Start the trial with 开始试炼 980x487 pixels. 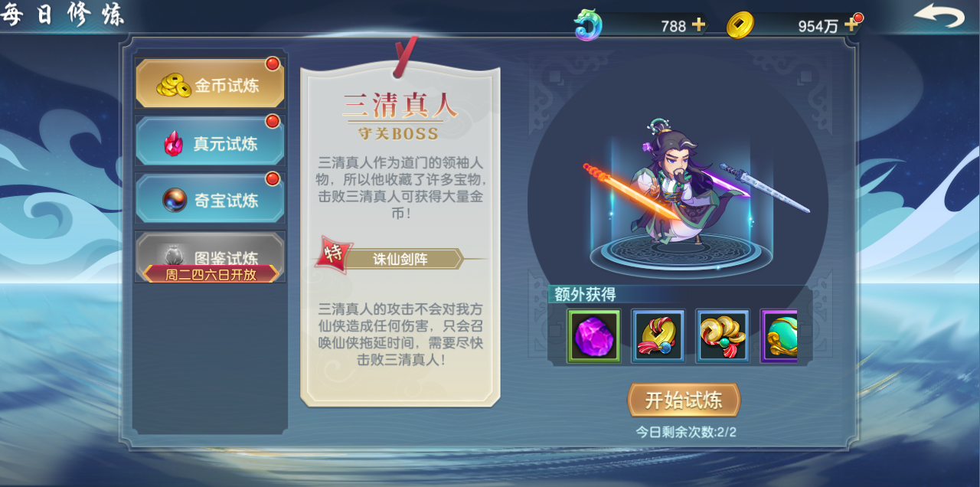click(684, 400)
